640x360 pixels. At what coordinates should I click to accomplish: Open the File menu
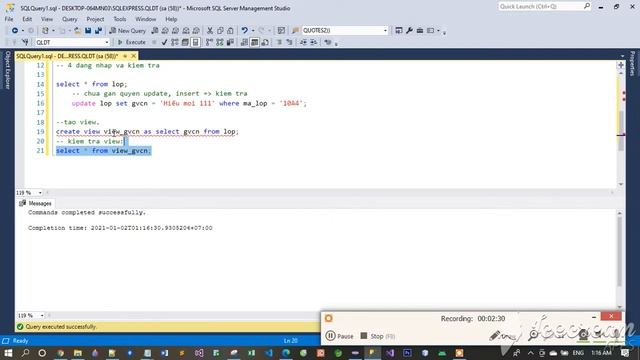coord(9,19)
